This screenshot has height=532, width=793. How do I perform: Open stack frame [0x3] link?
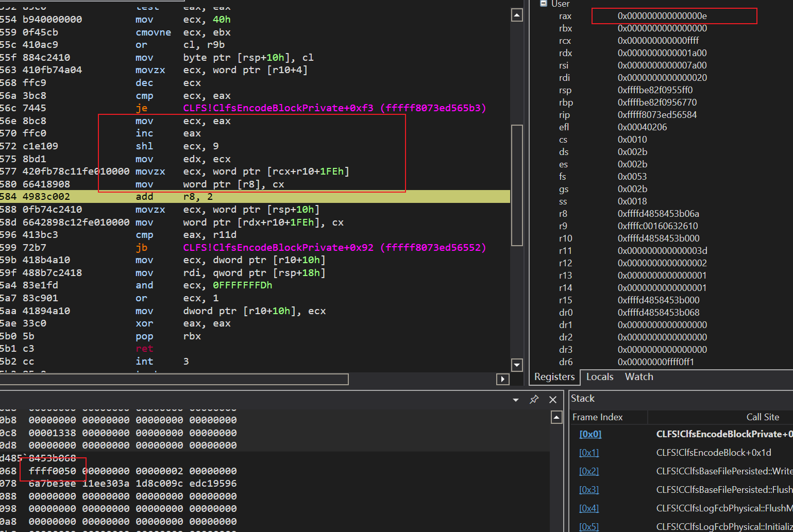click(x=589, y=490)
